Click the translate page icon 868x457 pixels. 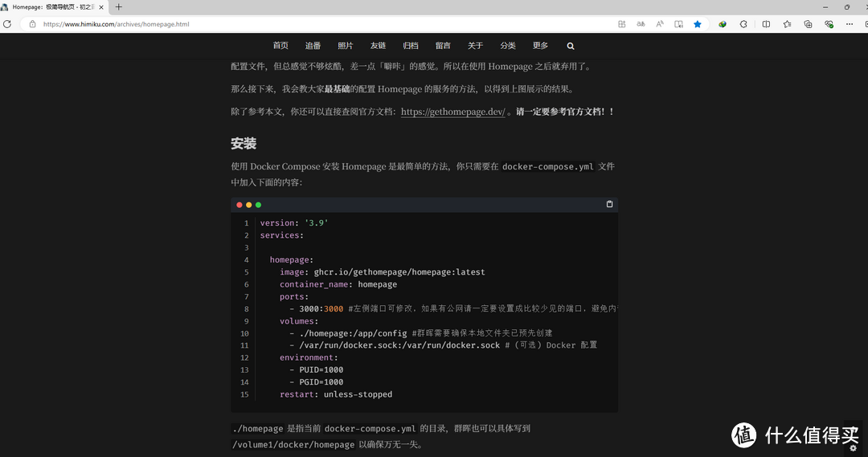click(641, 24)
